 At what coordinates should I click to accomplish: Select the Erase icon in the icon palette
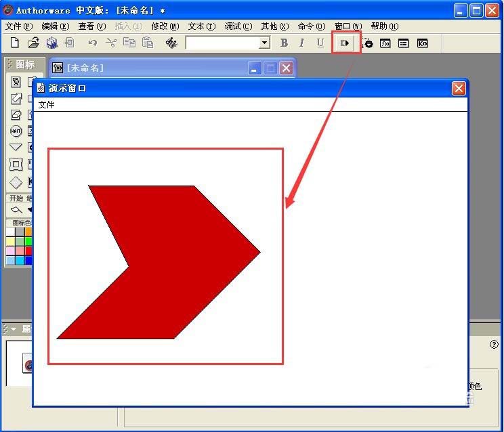pos(16,114)
